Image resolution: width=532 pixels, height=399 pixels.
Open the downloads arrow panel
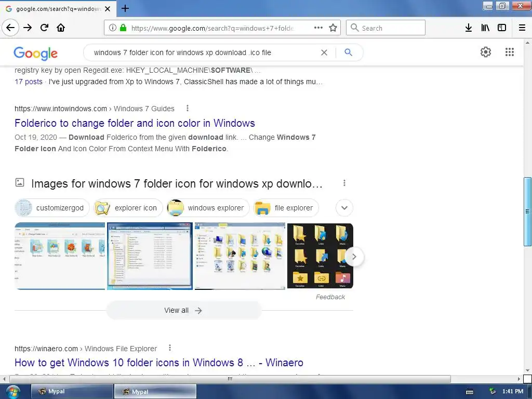tap(469, 28)
